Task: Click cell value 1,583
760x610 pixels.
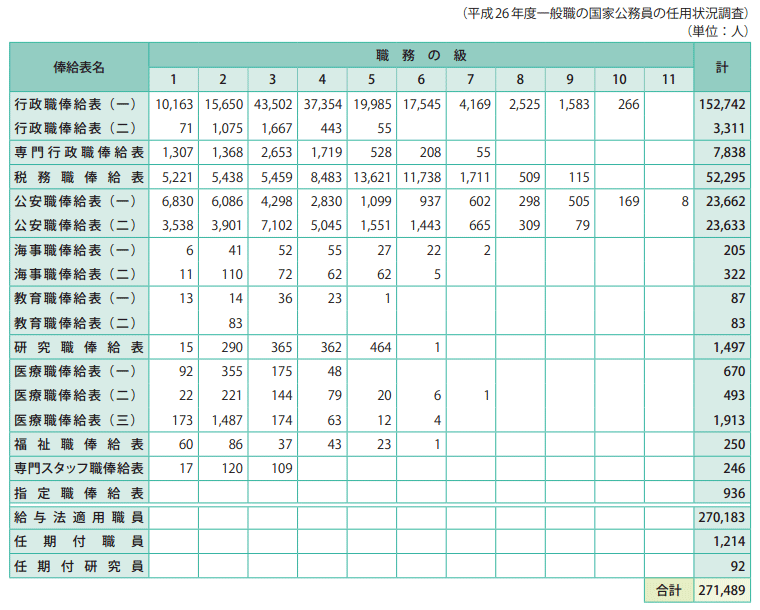Action: coord(574,104)
